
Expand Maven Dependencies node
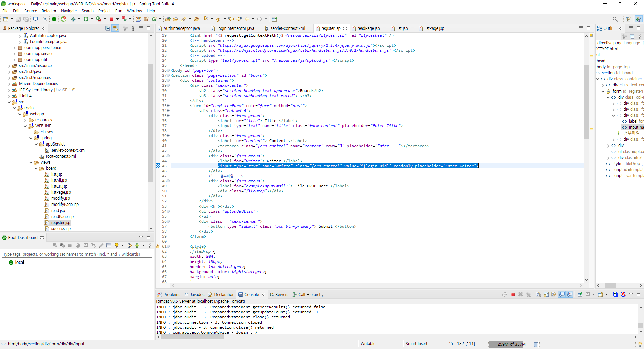pyautogui.click(x=9, y=84)
